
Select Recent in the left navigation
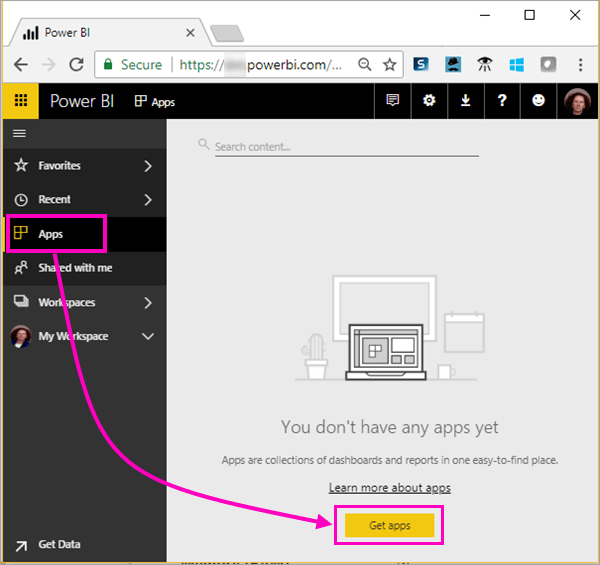coord(84,199)
